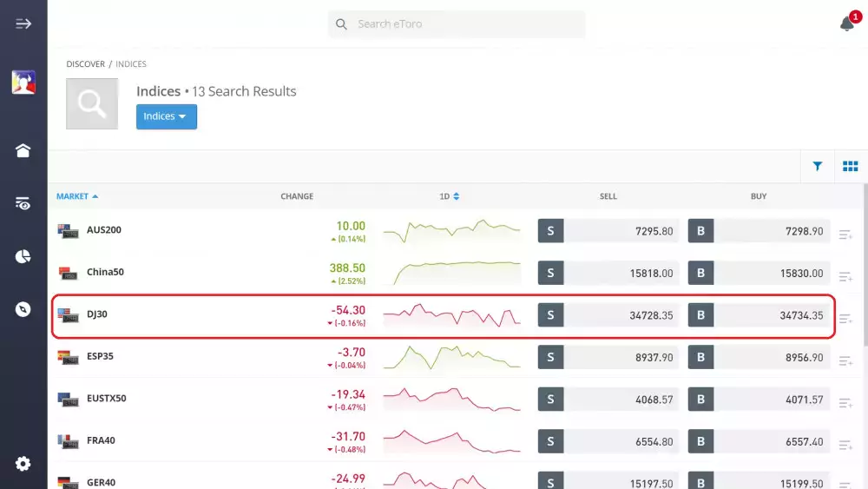Click the EUSTX50 flag icon
This screenshot has width=868, height=489.
tap(68, 400)
